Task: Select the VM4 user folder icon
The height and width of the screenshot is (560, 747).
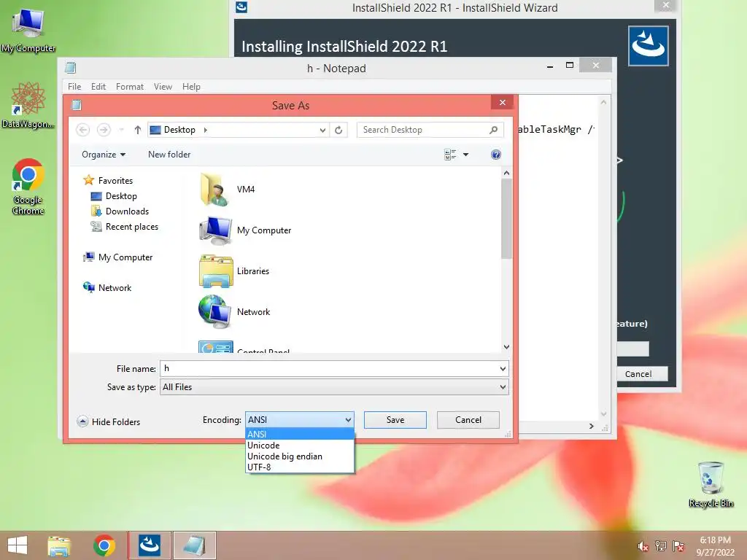Action: (214, 190)
